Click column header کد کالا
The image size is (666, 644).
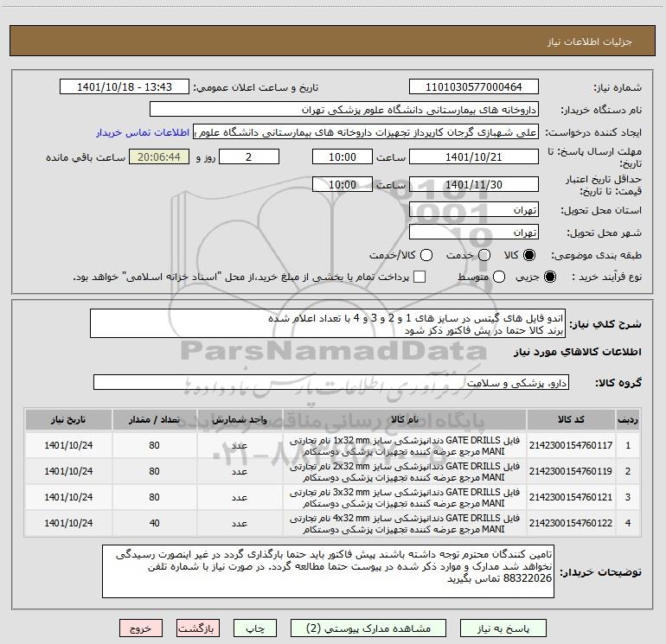click(x=571, y=419)
